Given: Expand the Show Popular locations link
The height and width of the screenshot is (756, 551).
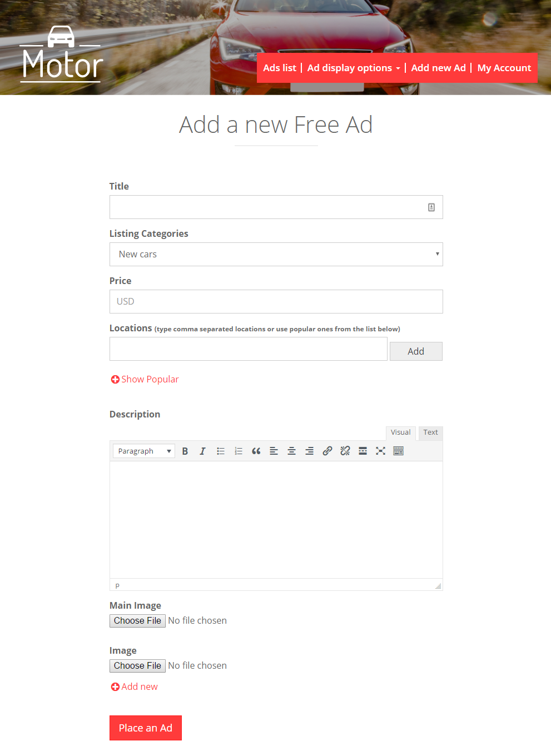Looking at the screenshot, I should pyautogui.click(x=145, y=379).
